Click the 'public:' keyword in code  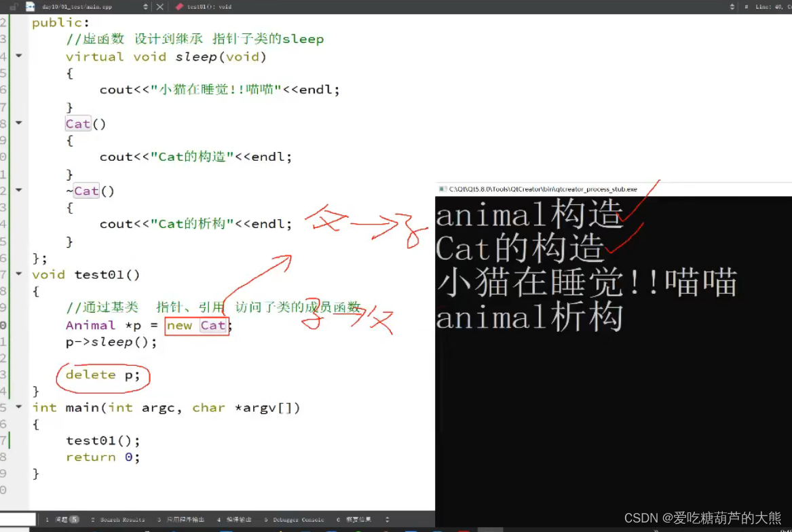point(60,23)
